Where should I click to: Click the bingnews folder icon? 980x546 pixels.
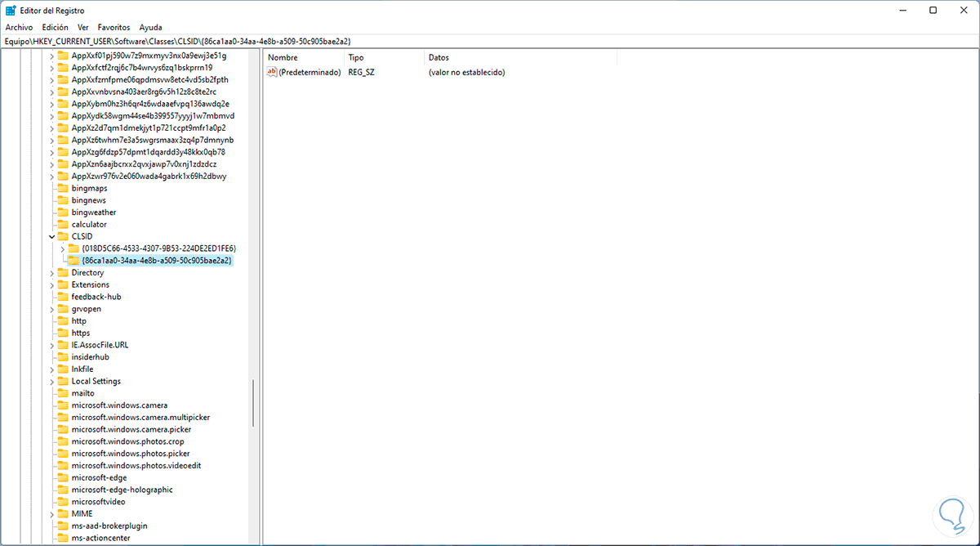pos(63,200)
